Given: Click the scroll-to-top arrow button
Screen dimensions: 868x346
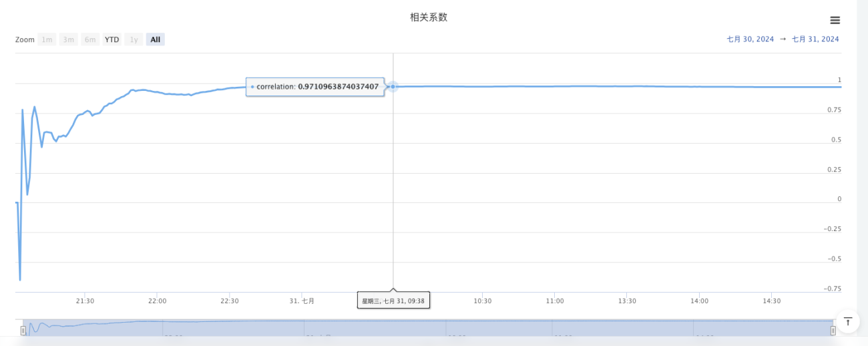Looking at the screenshot, I should [847, 321].
